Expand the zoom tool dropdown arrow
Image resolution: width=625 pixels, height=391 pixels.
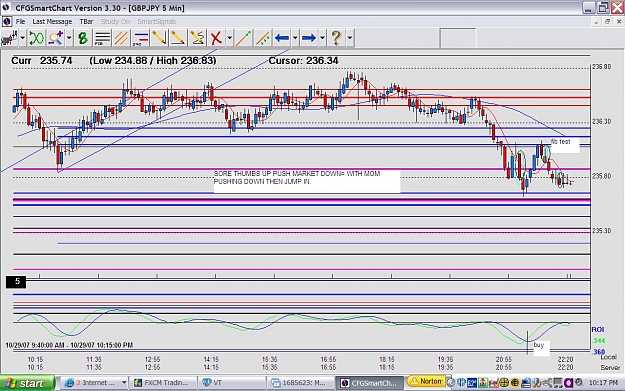pos(69,38)
